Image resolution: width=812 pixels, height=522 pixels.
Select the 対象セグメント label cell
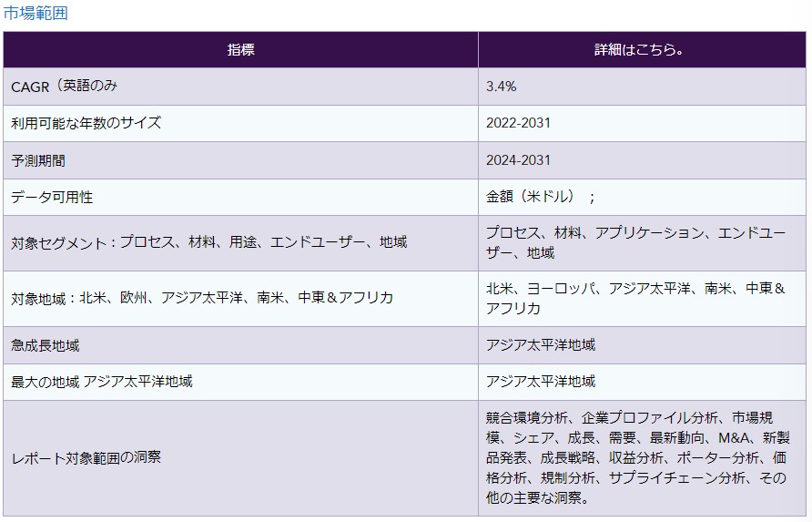click(x=209, y=242)
